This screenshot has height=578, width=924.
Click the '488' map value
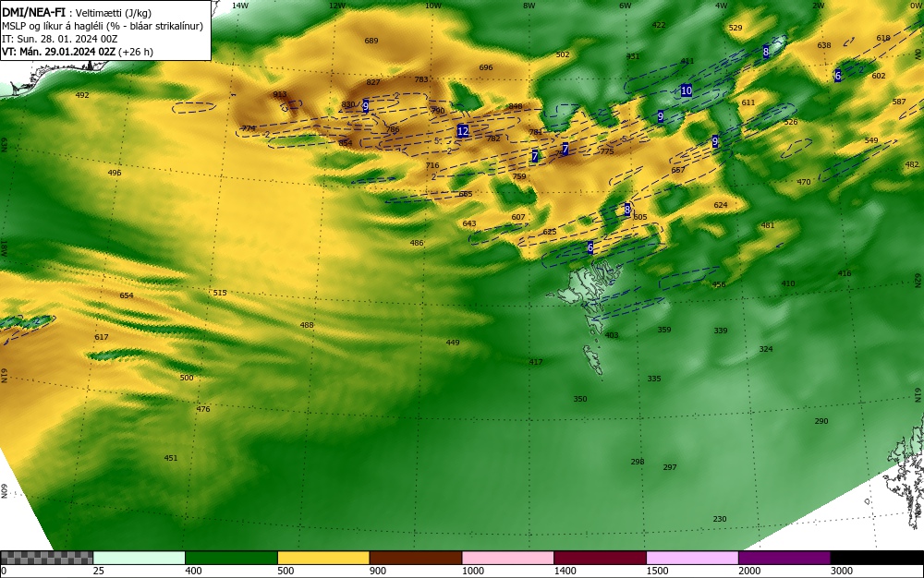307,325
